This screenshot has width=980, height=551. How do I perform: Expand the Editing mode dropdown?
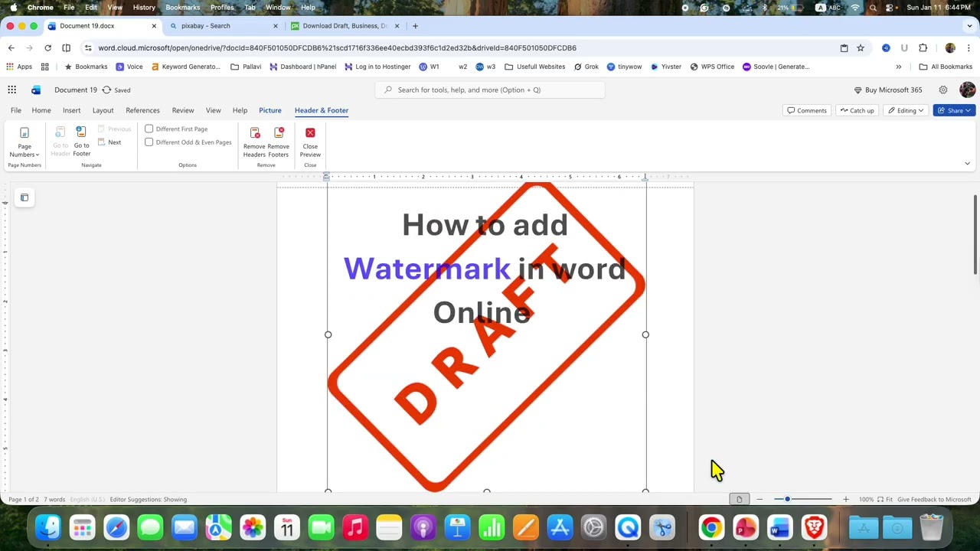point(906,110)
